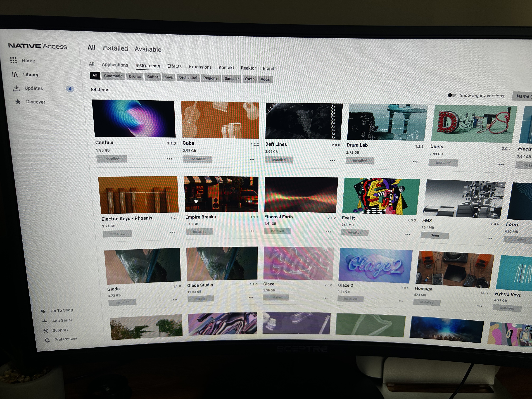Select the black All filter chip
Viewport: 532px width, 399px height.
(95, 75)
